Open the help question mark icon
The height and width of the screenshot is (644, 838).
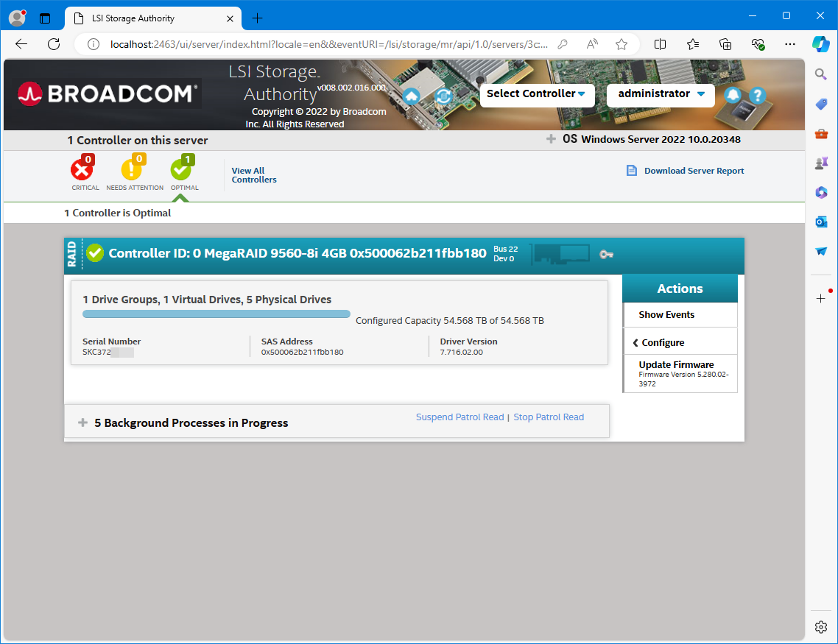pyautogui.click(x=757, y=96)
